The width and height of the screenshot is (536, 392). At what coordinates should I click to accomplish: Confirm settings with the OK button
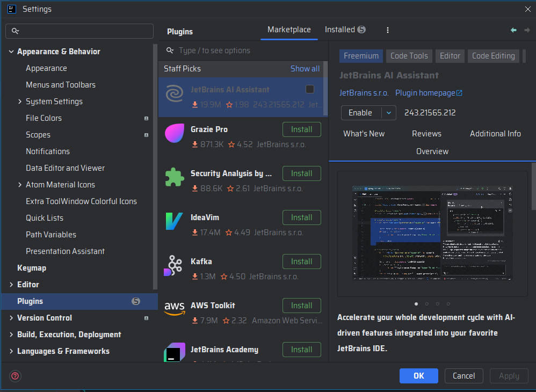pos(419,376)
